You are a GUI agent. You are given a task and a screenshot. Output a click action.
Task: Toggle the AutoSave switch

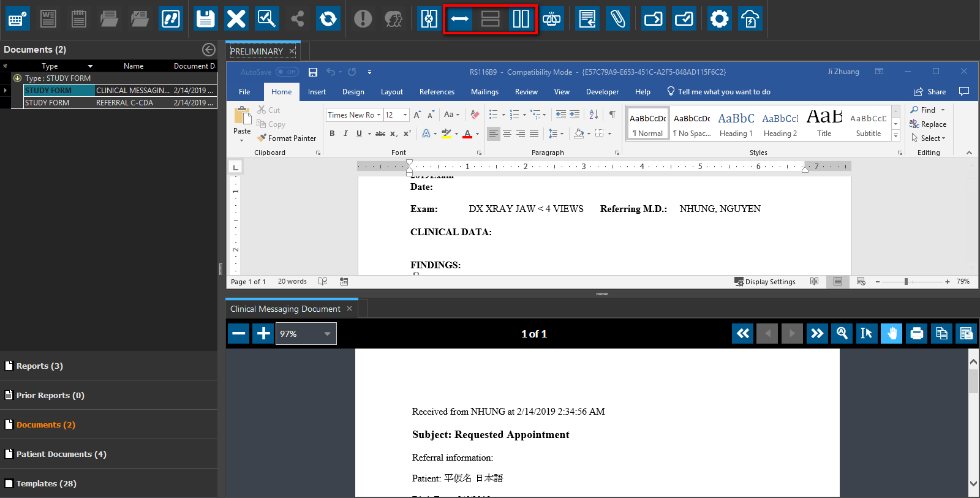point(287,72)
